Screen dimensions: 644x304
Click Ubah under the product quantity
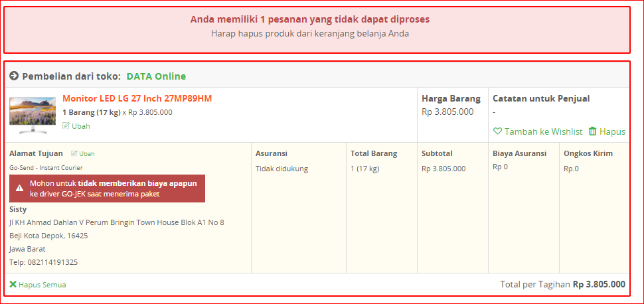81,126
